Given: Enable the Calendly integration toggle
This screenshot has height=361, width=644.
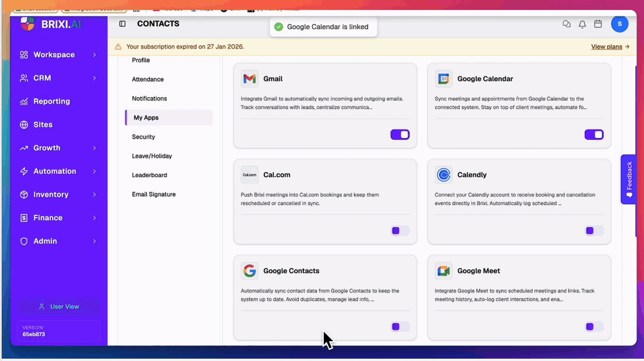Looking at the screenshot, I should click(594, 231).
